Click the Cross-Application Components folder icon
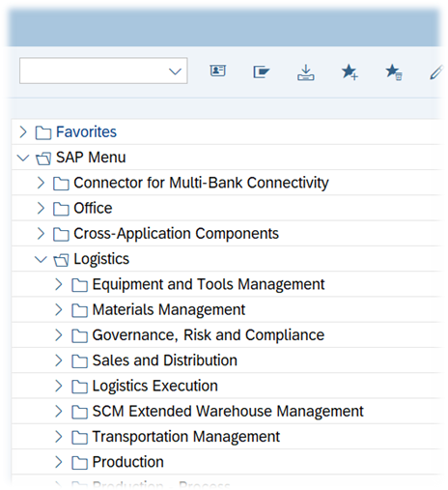Viewport: 448px width, 490px height. click(61, 235)
